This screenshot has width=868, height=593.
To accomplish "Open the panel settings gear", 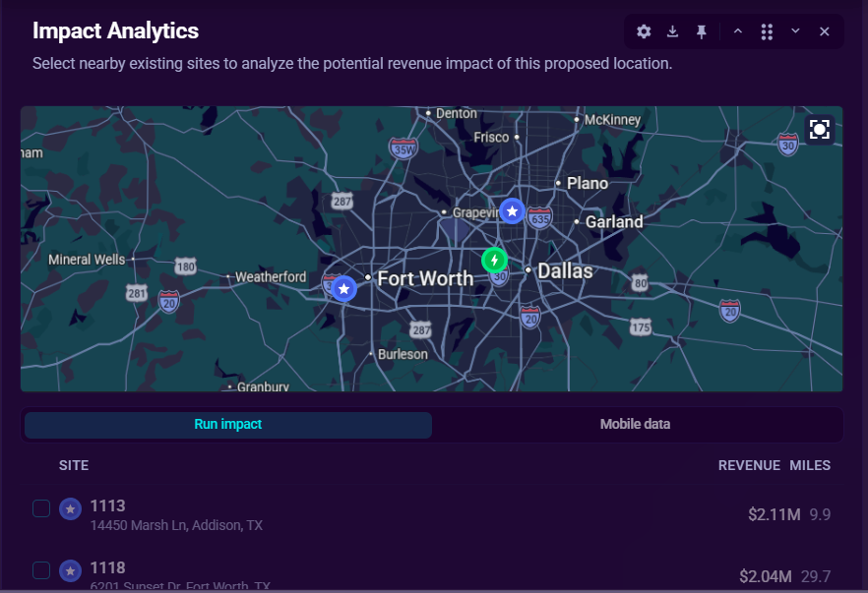I will [644, 31].
